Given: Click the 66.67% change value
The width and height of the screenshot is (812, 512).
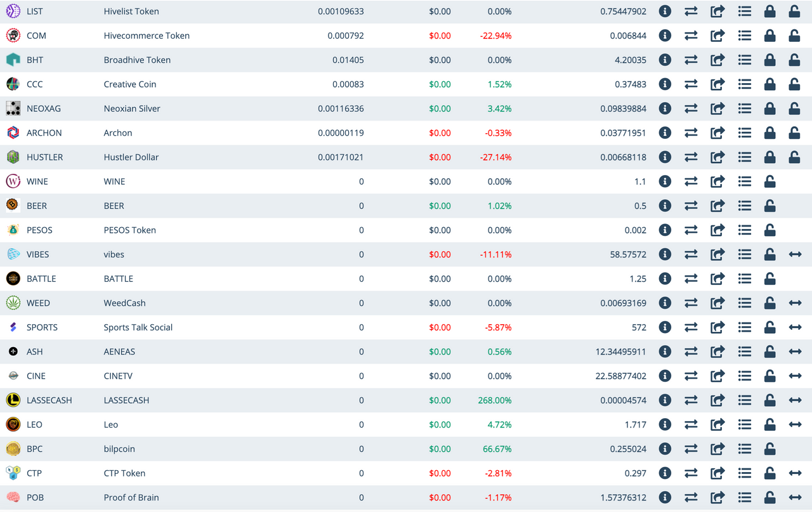Looking at the screenshot, I should [x=497, y=449].
